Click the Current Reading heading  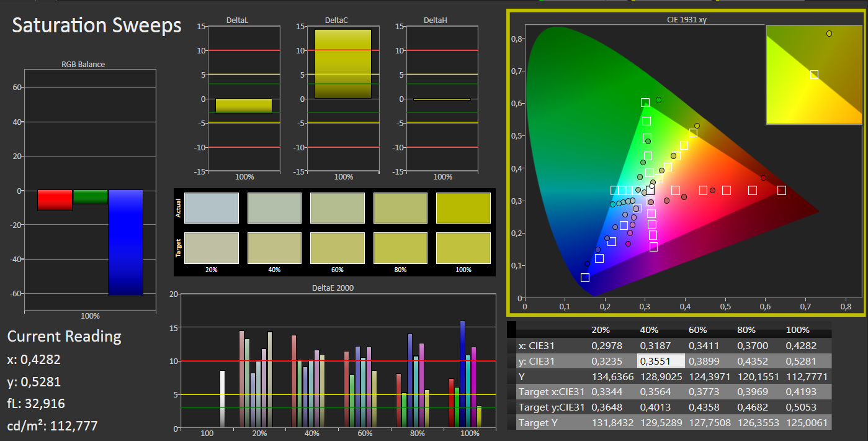click(64, 337)
